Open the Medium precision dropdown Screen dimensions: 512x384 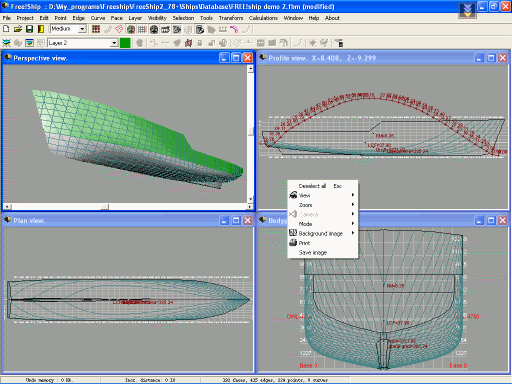[x=82, y=29]
